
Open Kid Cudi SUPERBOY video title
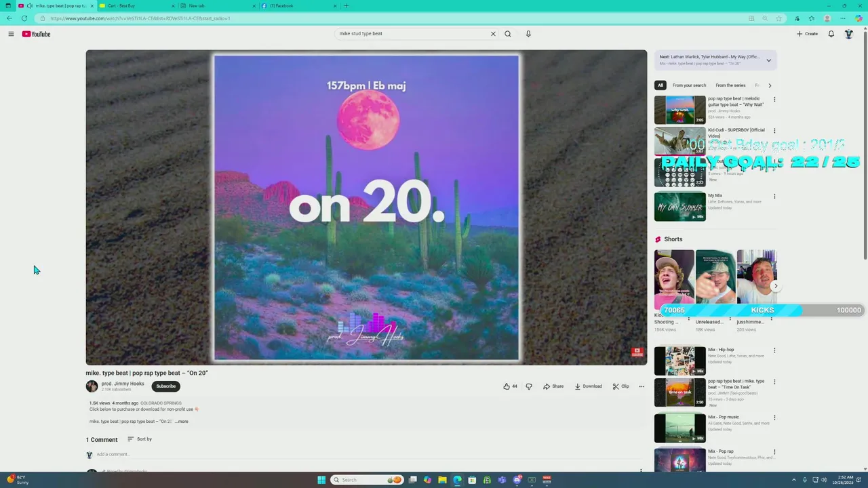tap(736, 133)
